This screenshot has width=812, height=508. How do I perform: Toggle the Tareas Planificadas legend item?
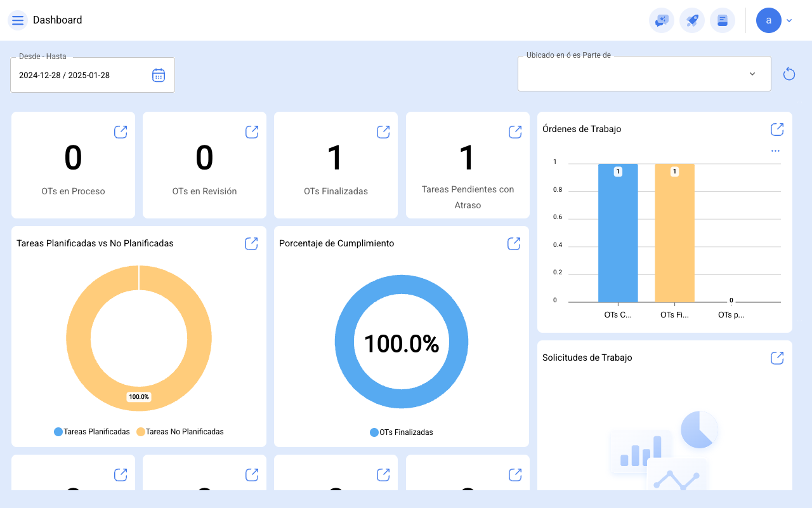pyautogui.click(x=92, y=432)
